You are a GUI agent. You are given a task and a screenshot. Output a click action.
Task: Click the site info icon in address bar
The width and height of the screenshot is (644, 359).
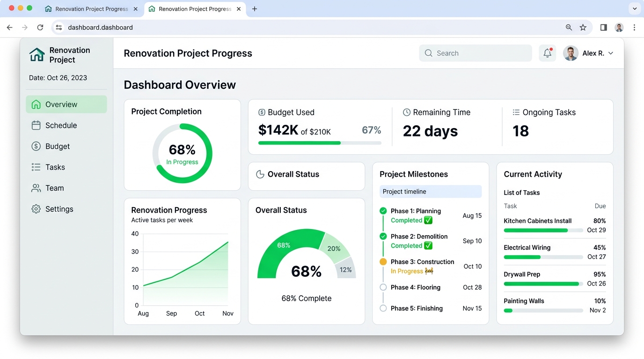[59, 28]
